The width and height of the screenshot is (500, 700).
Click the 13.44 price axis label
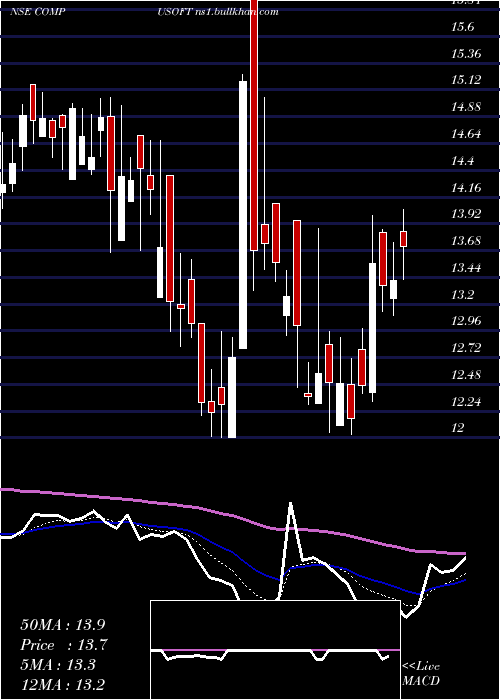point(466,267)
